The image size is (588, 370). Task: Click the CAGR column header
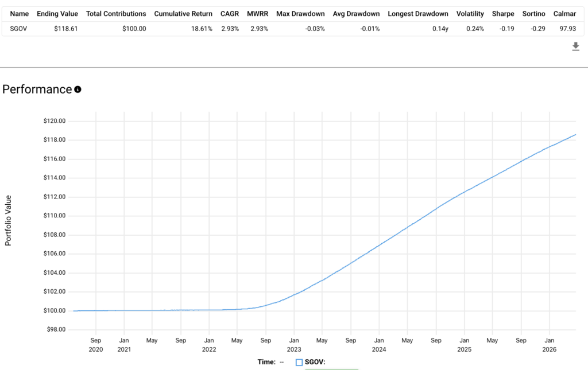click(x=230, y=14)
